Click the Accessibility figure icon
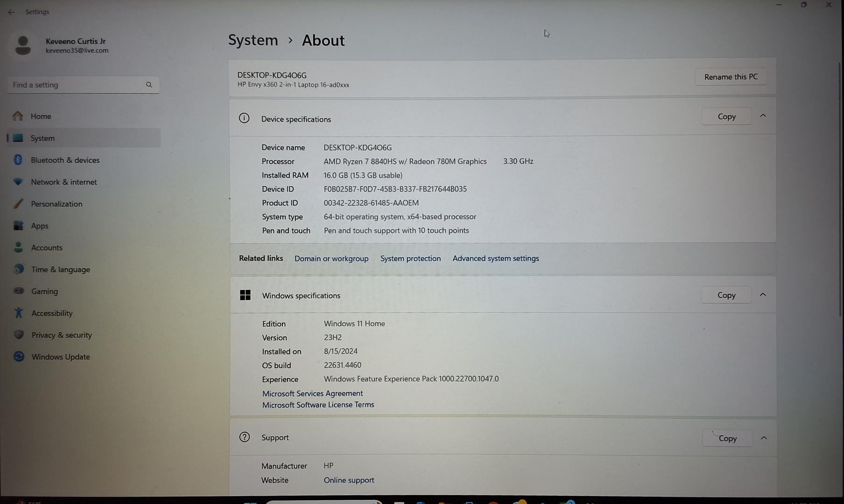Screen dimensions: 844x504 click(x=19, y=313)
